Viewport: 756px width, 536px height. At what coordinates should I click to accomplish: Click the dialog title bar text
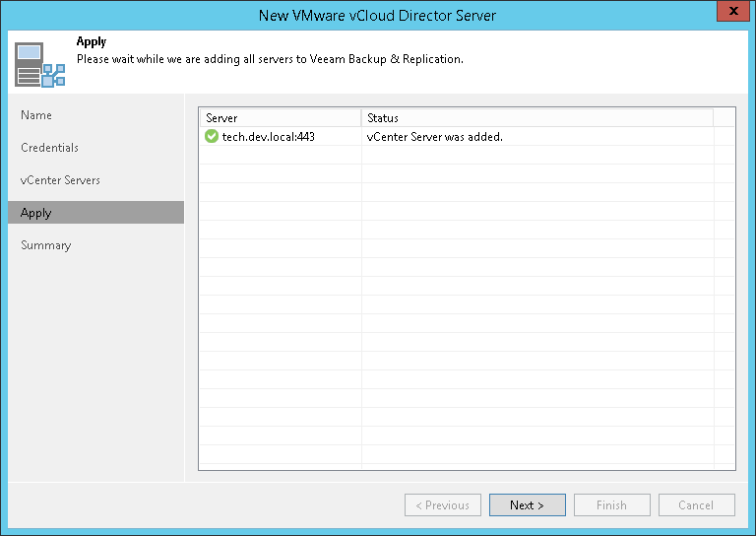377,16
